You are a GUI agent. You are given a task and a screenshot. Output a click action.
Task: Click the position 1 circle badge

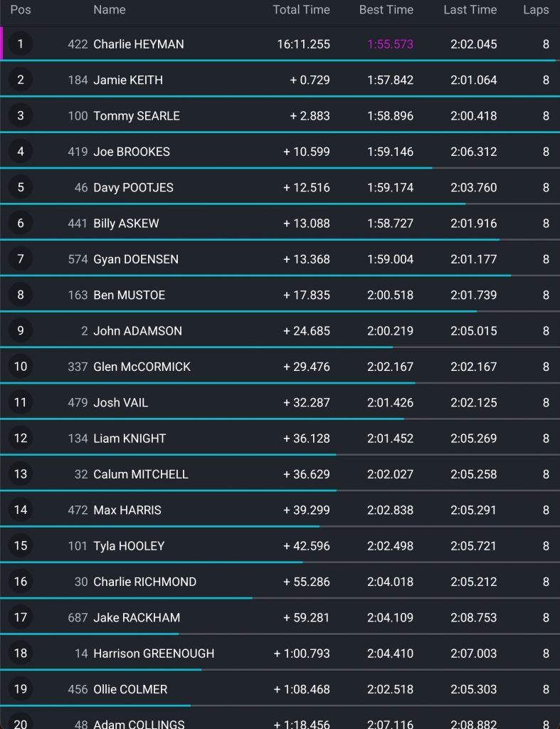(x=21, y=44)
